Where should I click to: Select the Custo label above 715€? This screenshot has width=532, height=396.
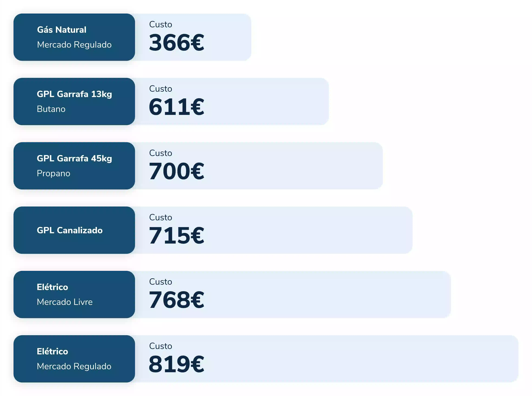(160, 217)
